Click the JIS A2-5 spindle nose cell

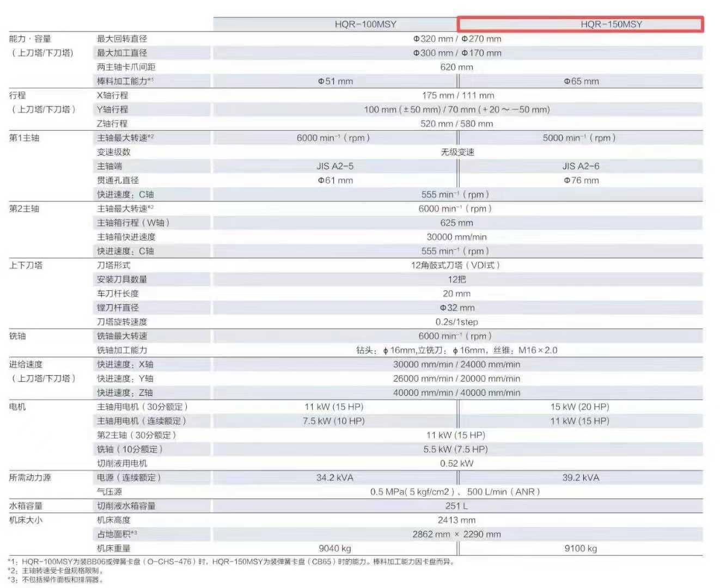(335, 166)
